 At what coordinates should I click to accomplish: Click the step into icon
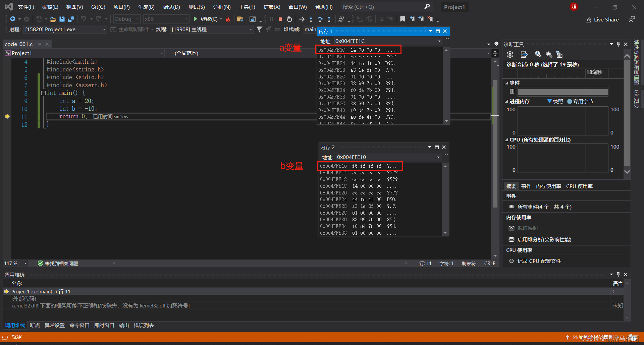pos(311,19)
